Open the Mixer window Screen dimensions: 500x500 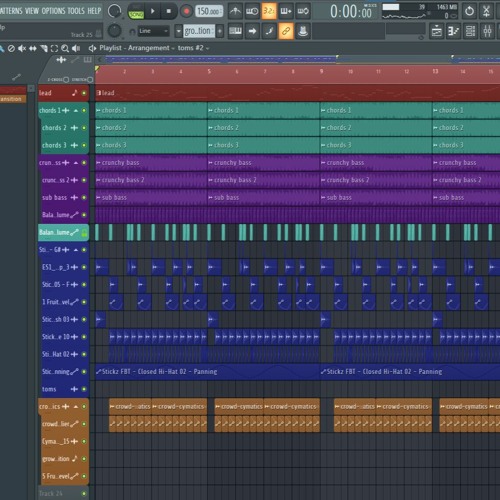[x=487, y=31]
